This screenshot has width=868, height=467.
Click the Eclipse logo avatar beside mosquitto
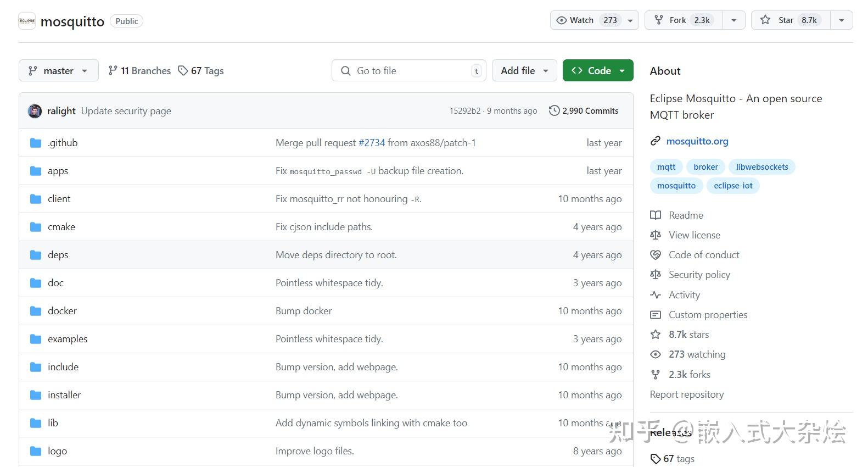(27, 21)
